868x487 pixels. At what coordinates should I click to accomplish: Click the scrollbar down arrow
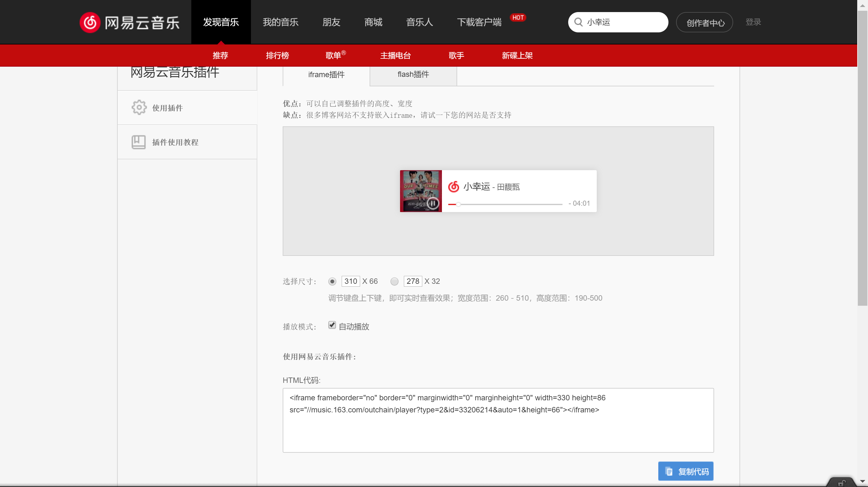(862, 482)
